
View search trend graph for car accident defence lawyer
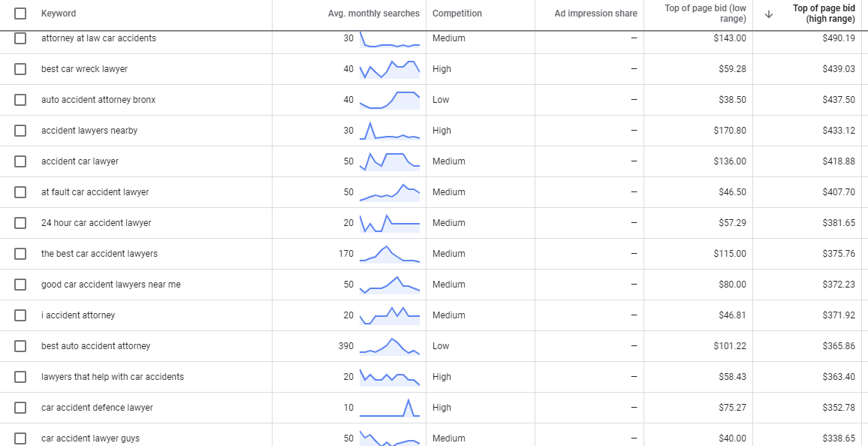[x=390, y=408]
